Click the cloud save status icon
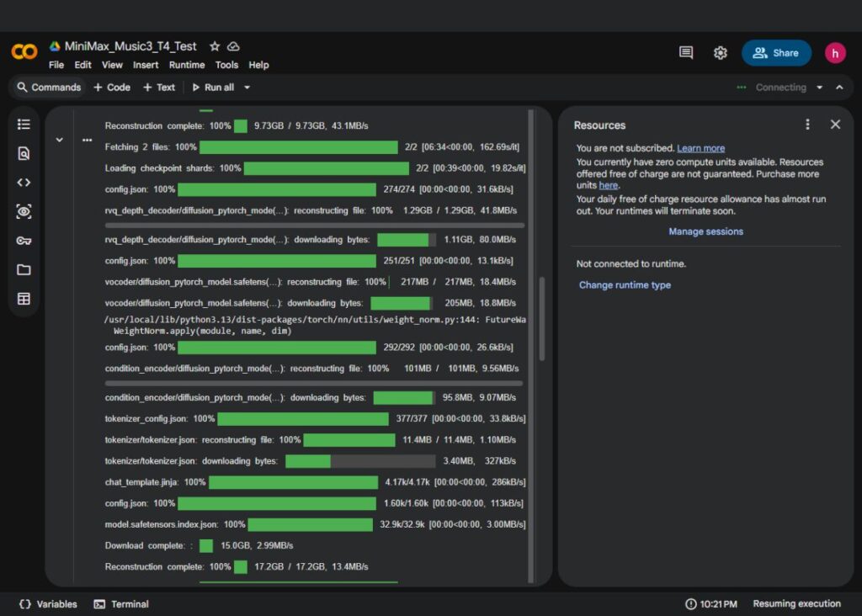Screen dimensions: 862x616 point(234,47)
